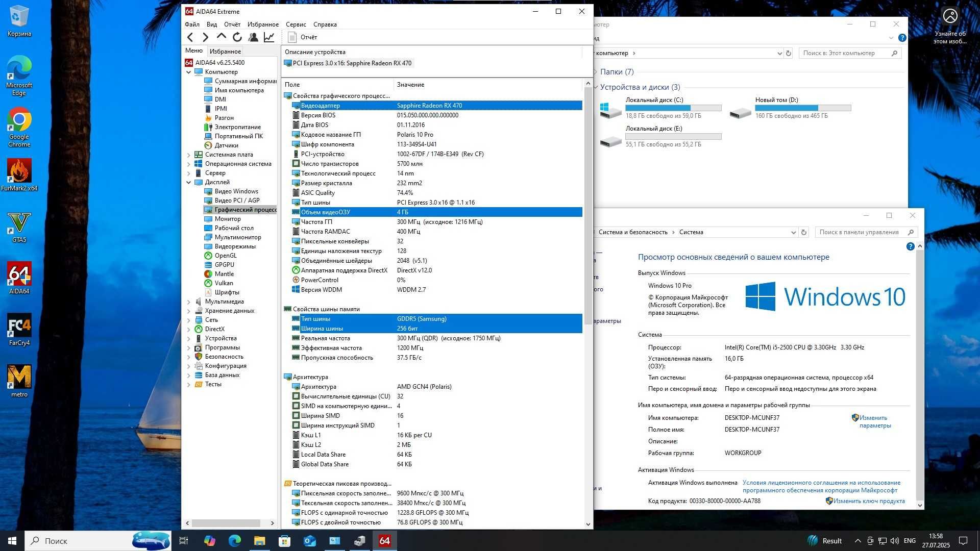Click the Пропускная способность row
980x551 pixels.
coord(436,358)
